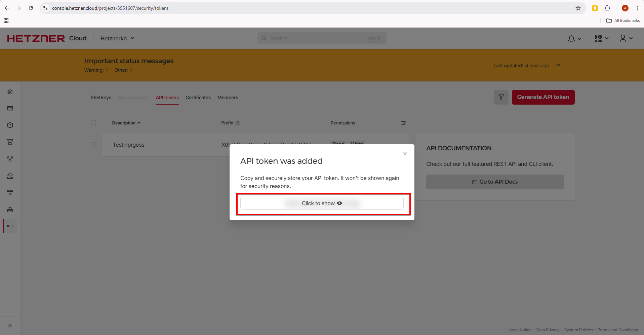Viewport: 644px width, 335px height.
Task: Open the Servers icon in sidebar
Action: click(10, 108)
